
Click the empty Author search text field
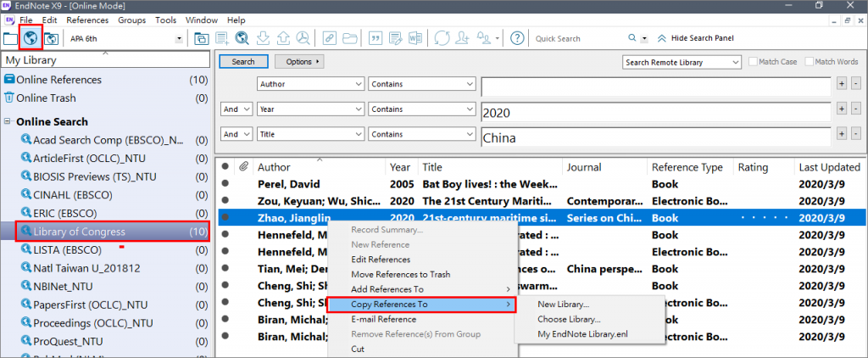click(656, 87)
